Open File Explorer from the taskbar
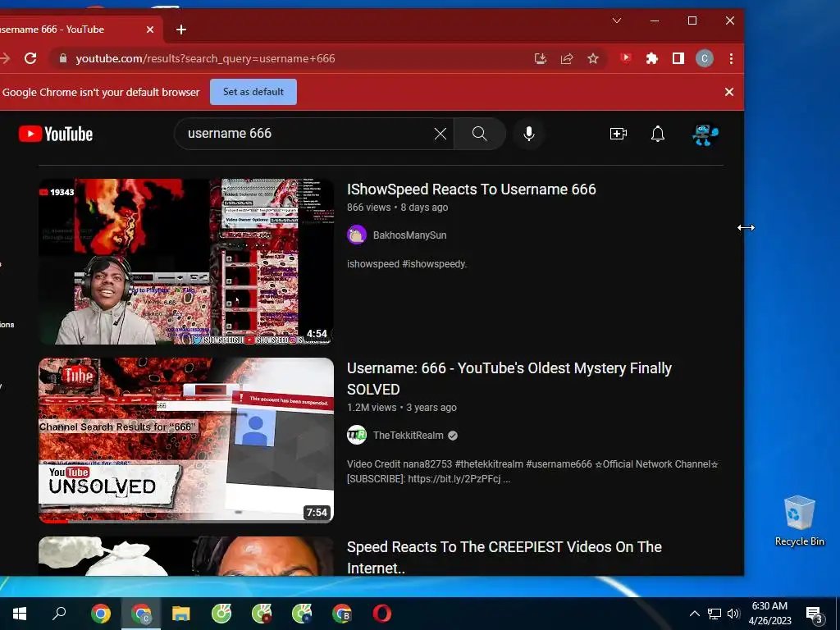 [x=181, y=614]
